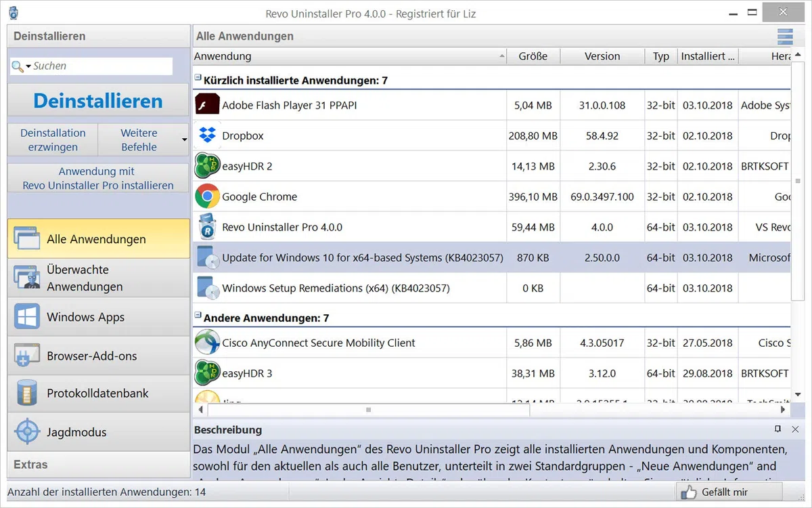Open the Weitere Befehle dropdown arrow
Image resolution: width=812 pixels, height=508 pixels.
[185, 140]
